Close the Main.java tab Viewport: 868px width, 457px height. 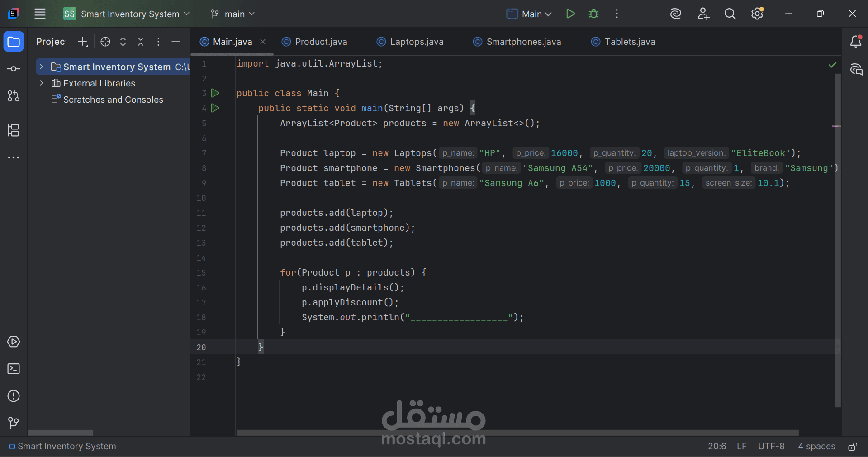(263, 42)
